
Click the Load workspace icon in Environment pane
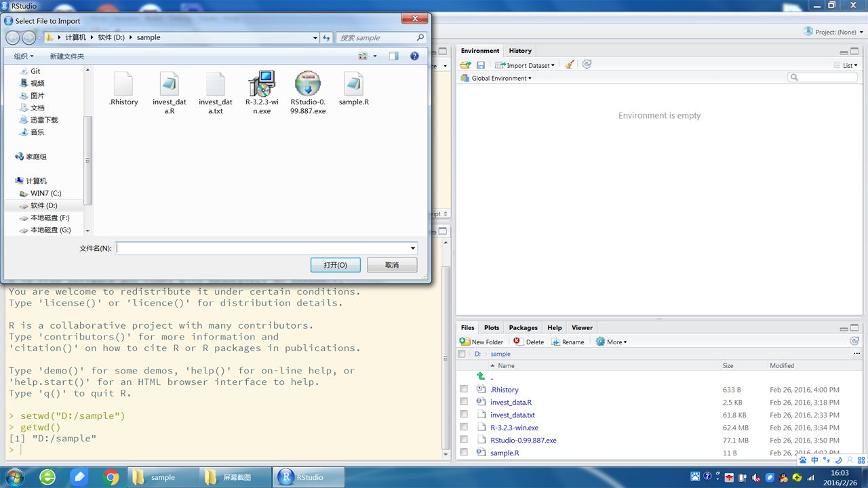click(465, 65)
